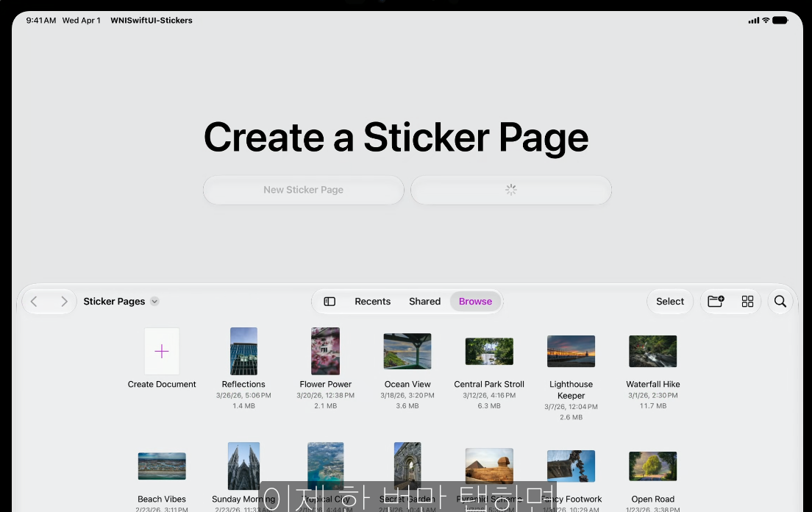The height and width of the screenshot is (512, 812).
Task: Click the Wi-Fi icon in status bar
Action: pyautogui.click(x=766, y=20)
